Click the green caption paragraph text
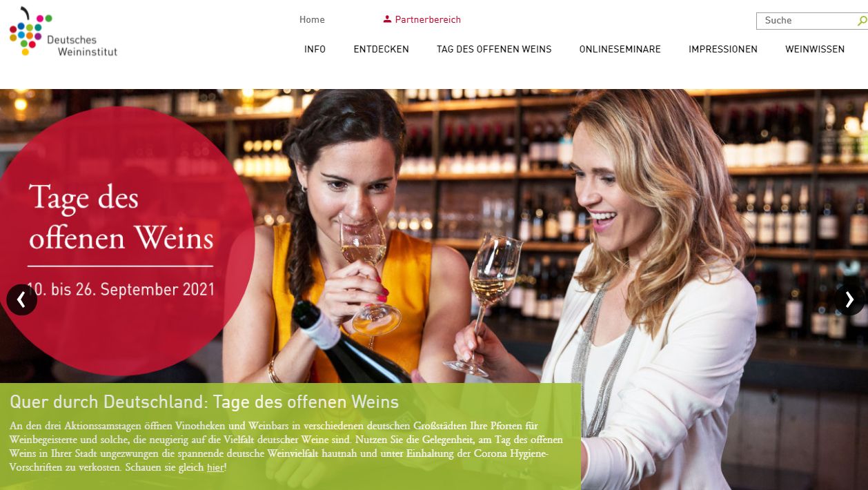 pyautogui.click(x=287, y=447)
